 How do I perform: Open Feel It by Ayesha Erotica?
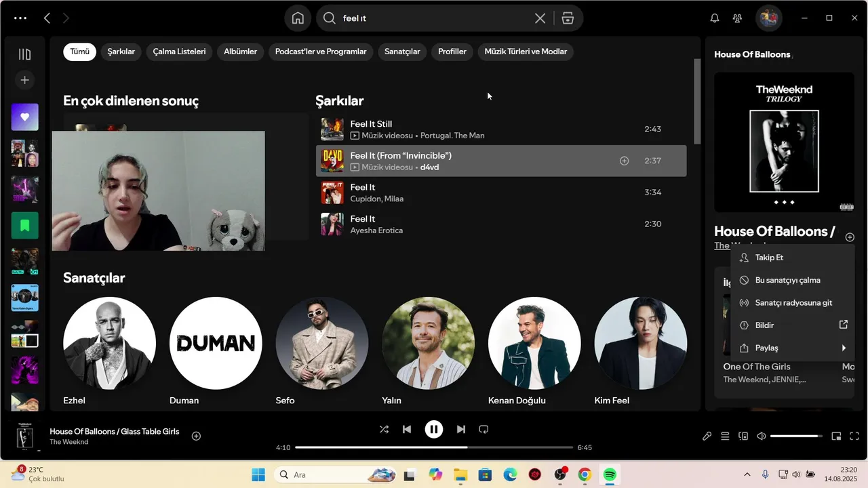[501, 224]
